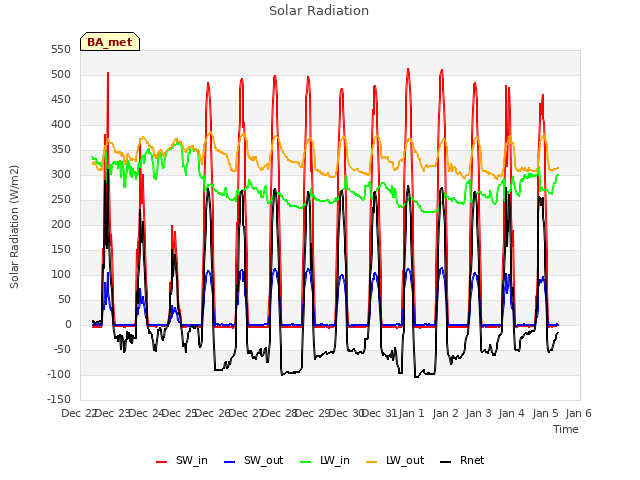This screenshot has width=640, height=480.
Task: Click the 550 y-axis tick label
Action: point(61,50)
